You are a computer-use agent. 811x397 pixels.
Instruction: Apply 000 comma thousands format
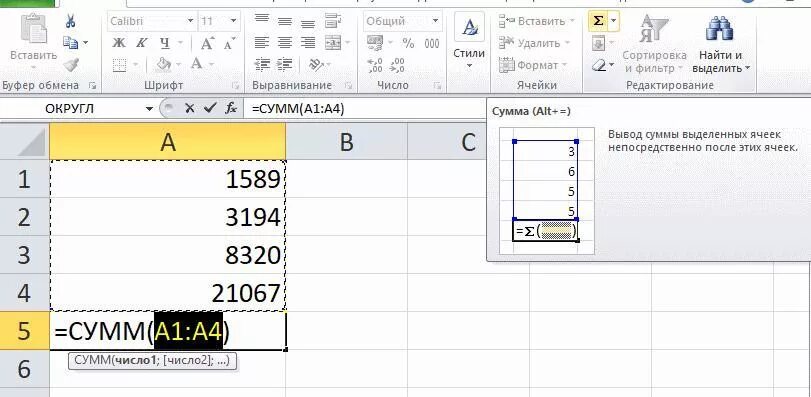432,43
